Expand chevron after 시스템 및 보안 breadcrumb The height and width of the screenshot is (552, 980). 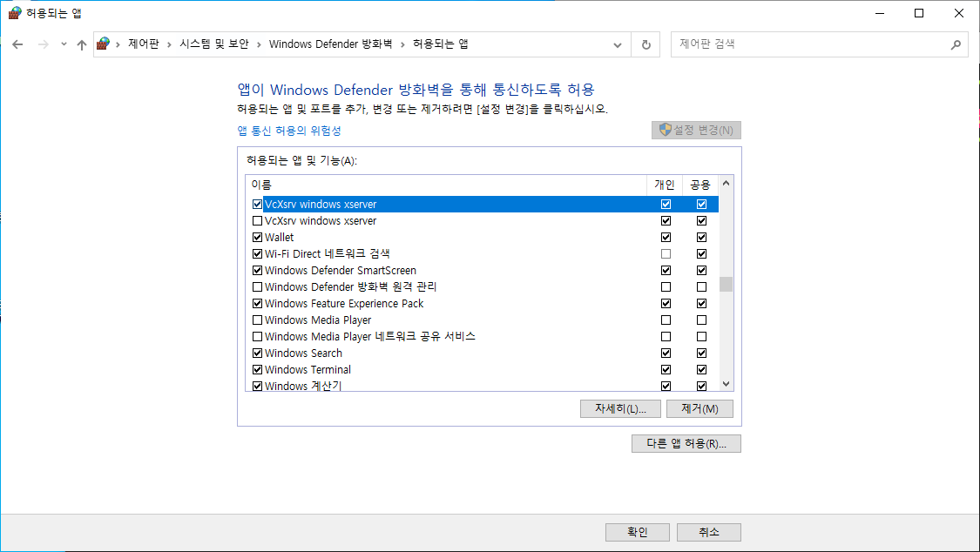point(259,44)
